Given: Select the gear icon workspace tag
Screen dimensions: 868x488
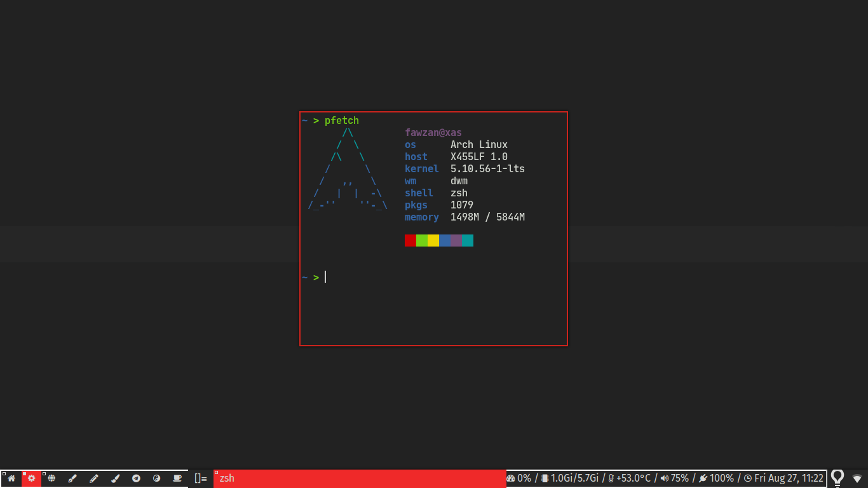Looking at the screenshot, I should [31, 478].
